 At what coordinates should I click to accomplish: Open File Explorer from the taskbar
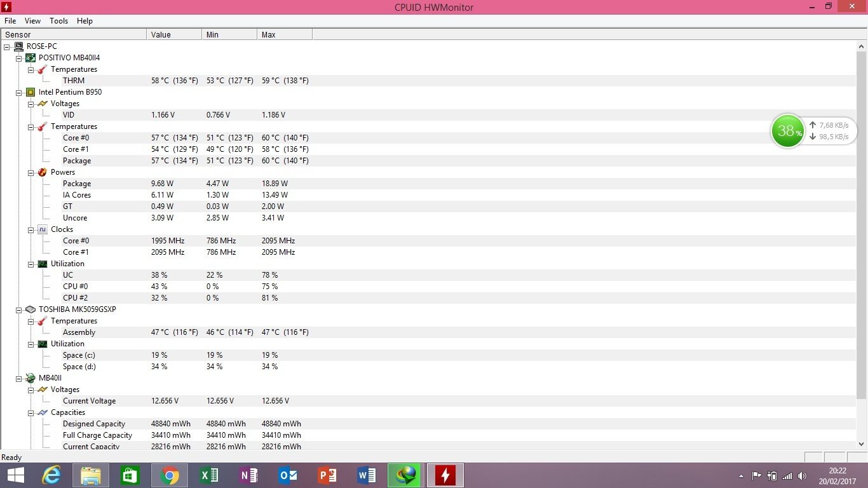(x=90, y=475)
